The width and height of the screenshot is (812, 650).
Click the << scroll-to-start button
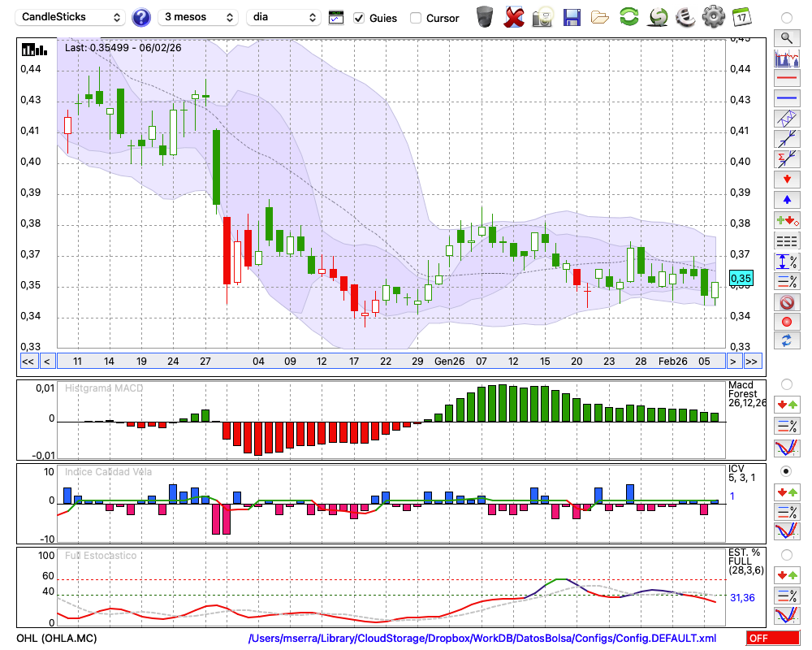[x=28, y=361]
